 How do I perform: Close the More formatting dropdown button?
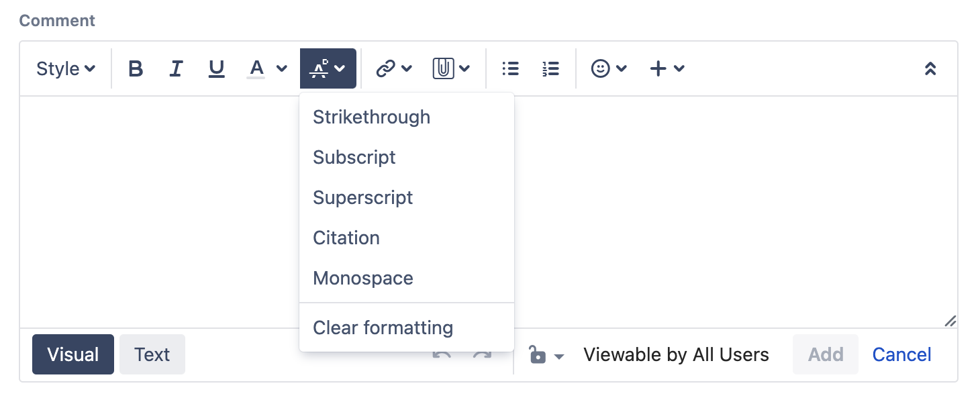tap(328, 68)
